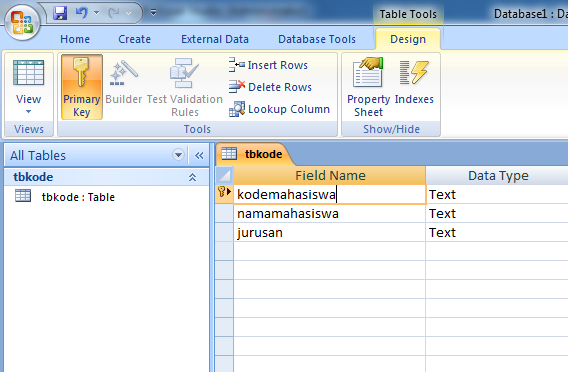Click Insert Rows
This screenshot has height=372, width=568.
268,65
